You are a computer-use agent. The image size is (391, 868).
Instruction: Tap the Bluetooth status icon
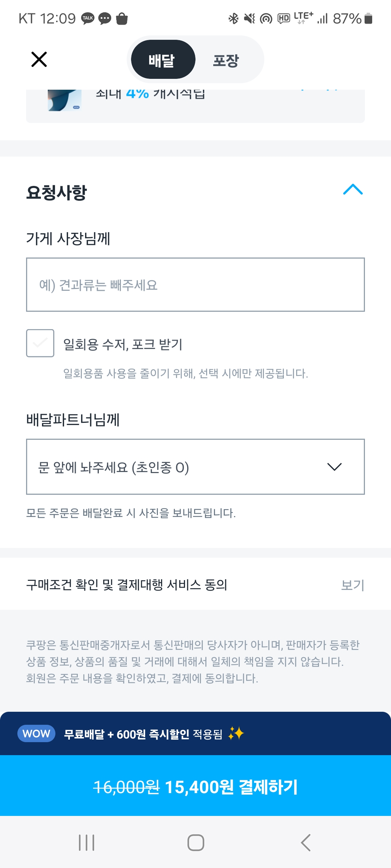tap(234, 18)
